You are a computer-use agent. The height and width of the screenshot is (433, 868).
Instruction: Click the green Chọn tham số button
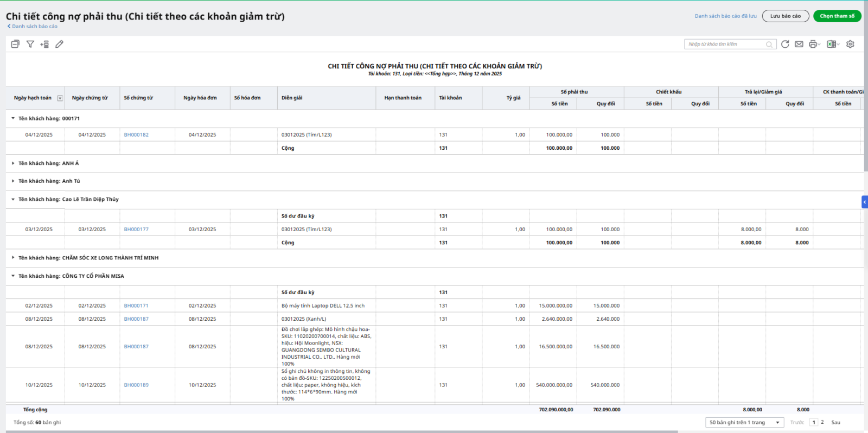tap(837, 16)
